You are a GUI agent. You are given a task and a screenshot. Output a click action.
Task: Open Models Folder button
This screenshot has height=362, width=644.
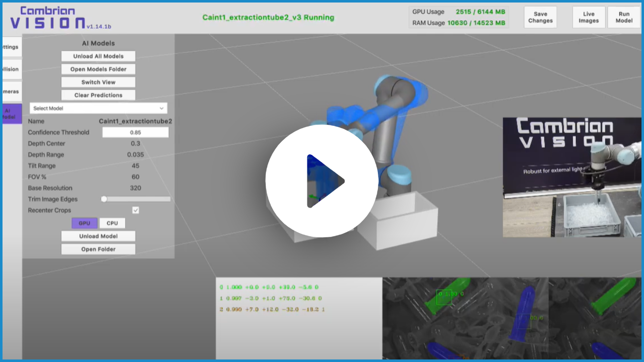[x=99, y=69]
